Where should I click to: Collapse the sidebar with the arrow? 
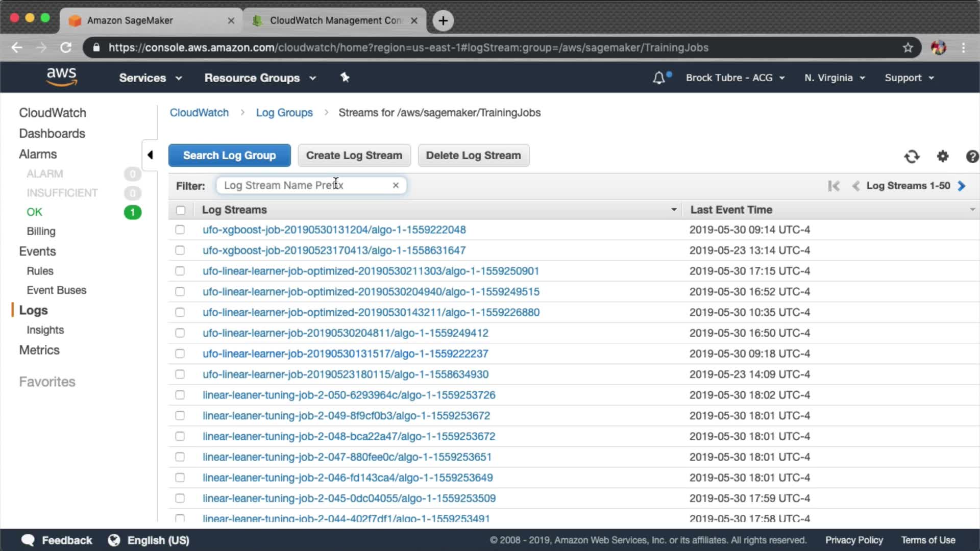coord(150,155)
